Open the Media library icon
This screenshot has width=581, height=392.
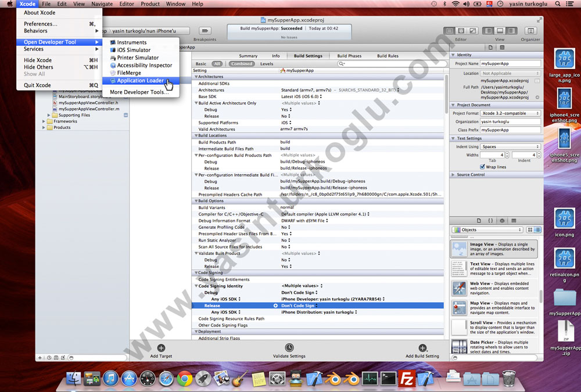pyautogui.click(x=514, y=221)
